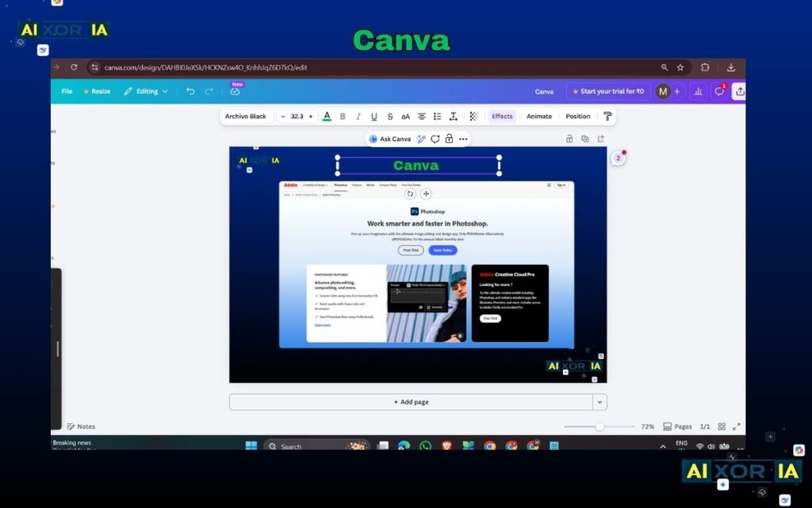Open the File menu

coord(67,91)
